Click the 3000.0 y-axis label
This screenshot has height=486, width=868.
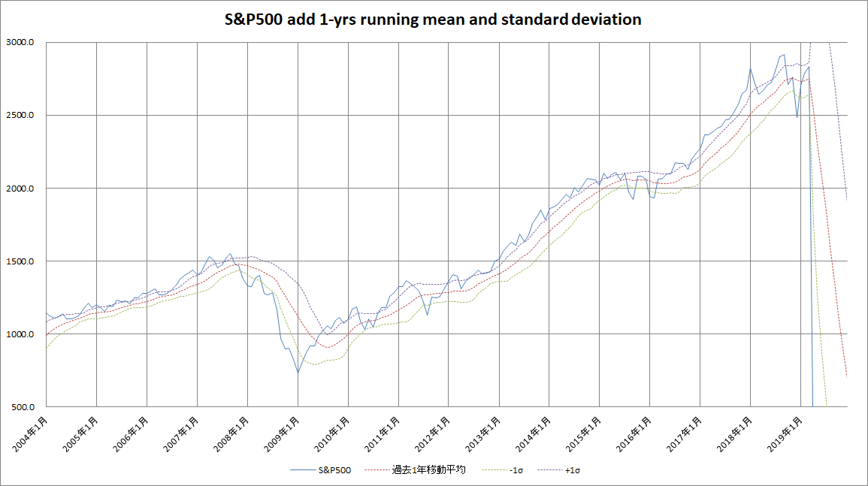click(x=20, y=42)
